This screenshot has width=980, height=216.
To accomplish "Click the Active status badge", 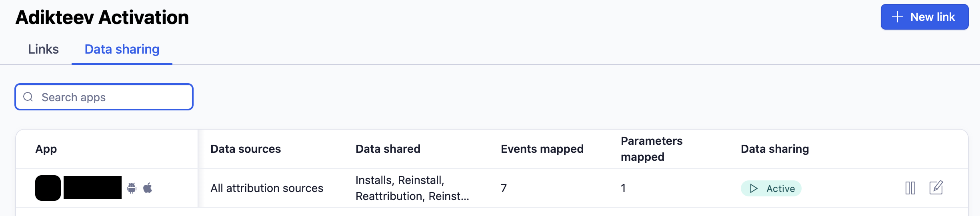I will pyautogui.click(x=771, y=188).
